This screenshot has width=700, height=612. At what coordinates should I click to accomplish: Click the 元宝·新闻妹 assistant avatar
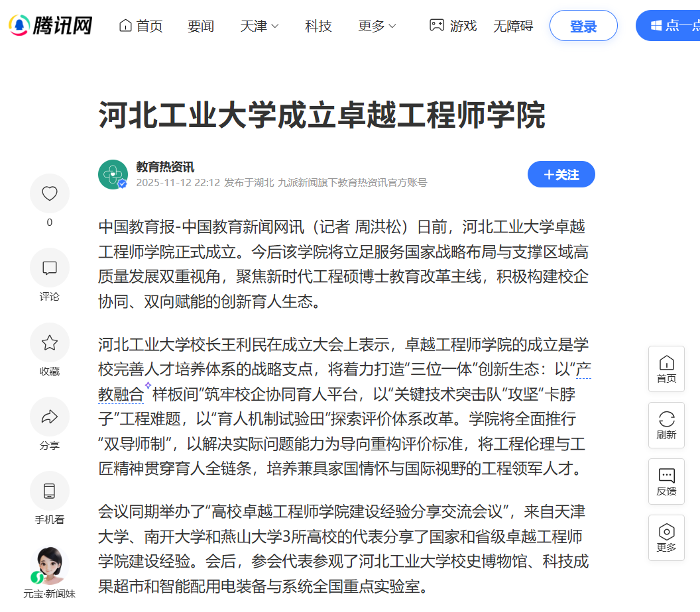coord(50,566)
